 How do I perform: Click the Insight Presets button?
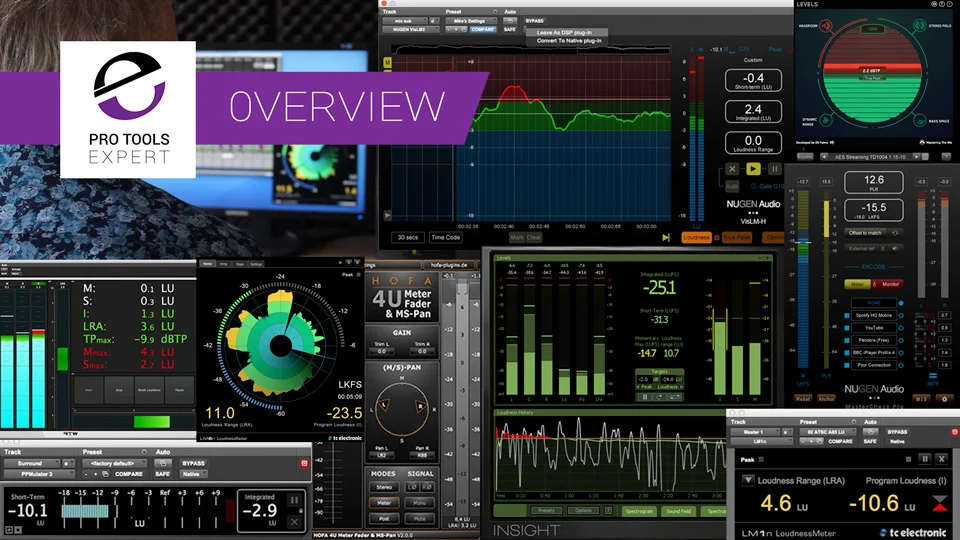click(x=546, y=510)
